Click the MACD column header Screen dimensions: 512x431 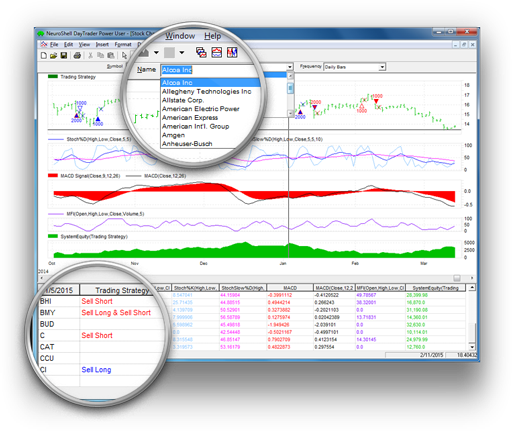pyautogui.click(x=290, y=288)
